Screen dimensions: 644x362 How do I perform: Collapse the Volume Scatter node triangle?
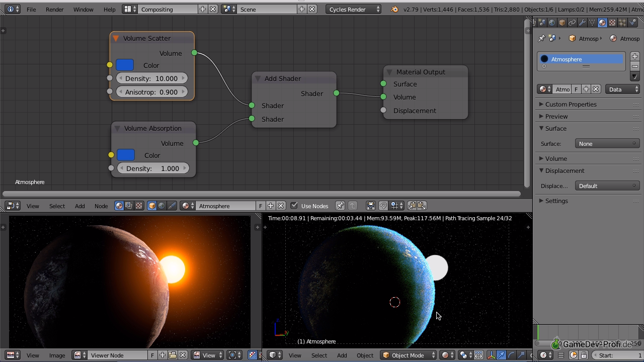click(116, 38)
